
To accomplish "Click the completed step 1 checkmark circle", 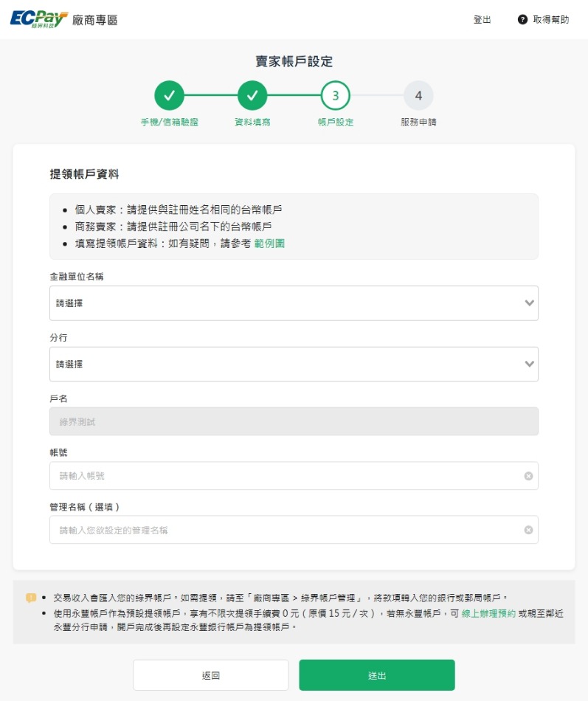I will [169, 95].
